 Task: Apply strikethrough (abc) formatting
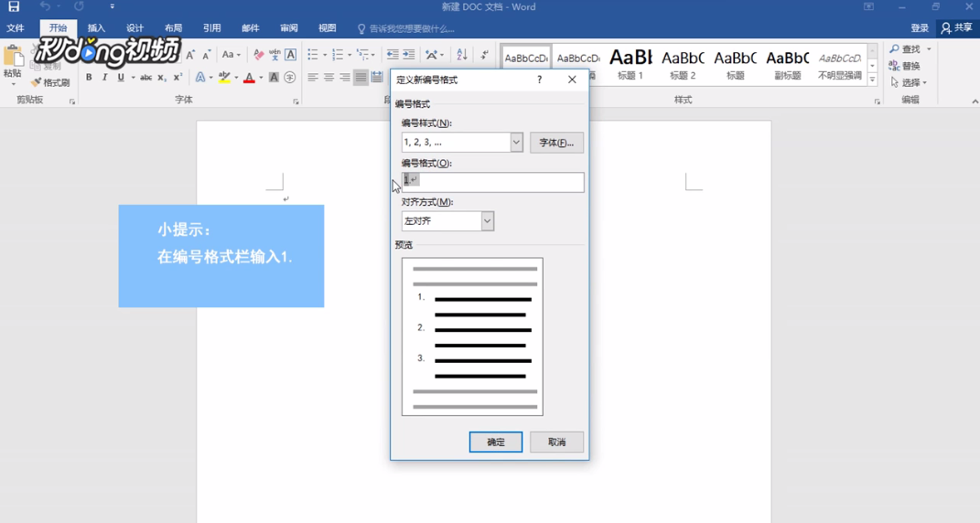click(145, 78)
